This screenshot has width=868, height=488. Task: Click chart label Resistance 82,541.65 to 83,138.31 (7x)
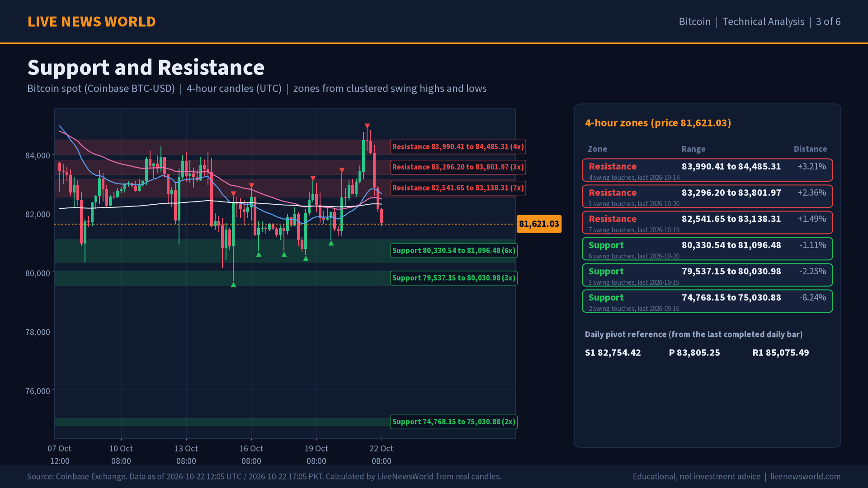click(458, 188)
